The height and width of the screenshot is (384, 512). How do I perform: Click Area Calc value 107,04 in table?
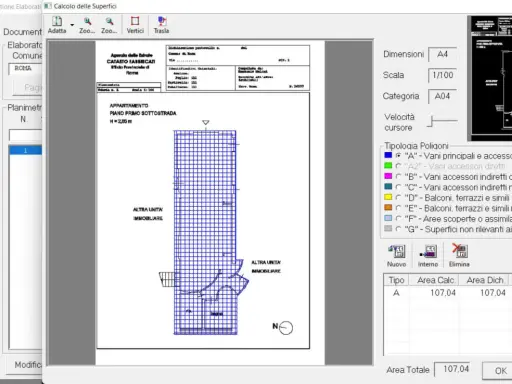coord(443,293)
